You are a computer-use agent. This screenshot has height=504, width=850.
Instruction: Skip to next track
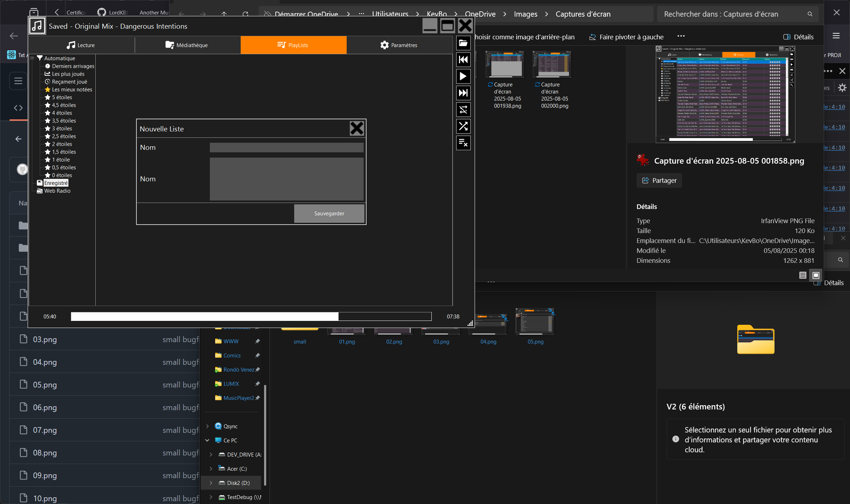463,93
